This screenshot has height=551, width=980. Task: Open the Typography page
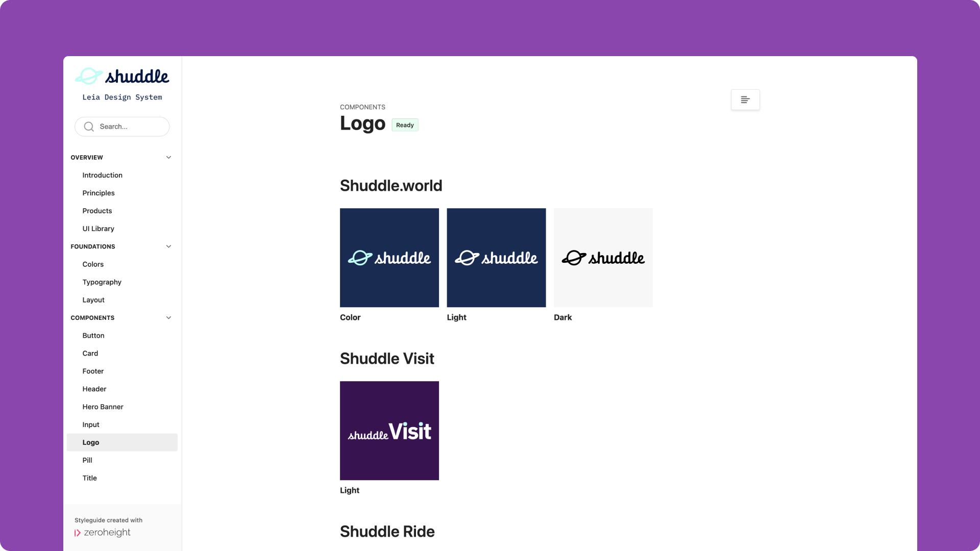(x=102, y=282)
